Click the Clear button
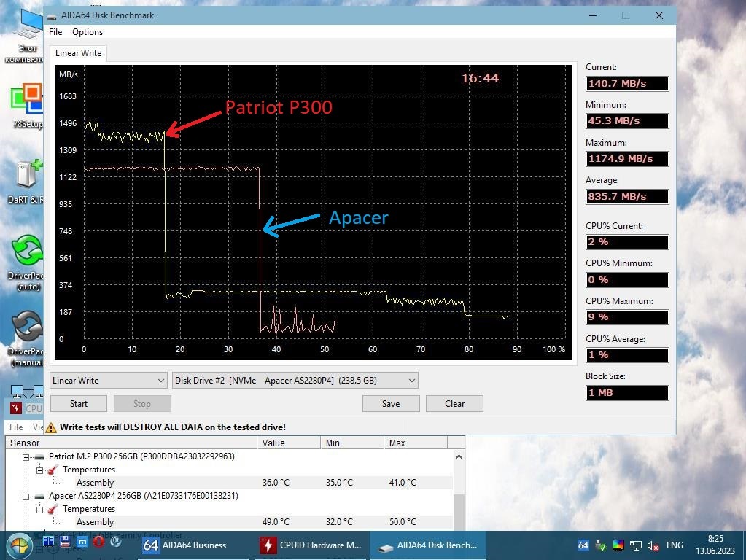This screenshot has height=560, width=746. [454, 403]
